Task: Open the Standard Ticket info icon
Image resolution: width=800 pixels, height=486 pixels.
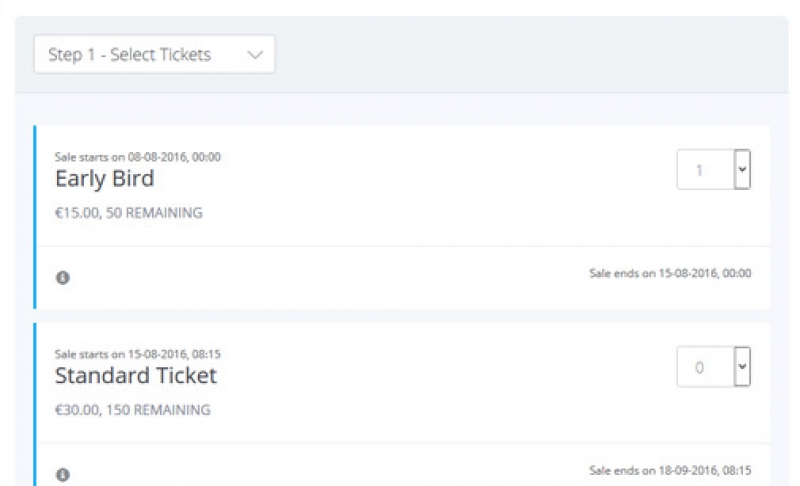Action: pos(63,475)
